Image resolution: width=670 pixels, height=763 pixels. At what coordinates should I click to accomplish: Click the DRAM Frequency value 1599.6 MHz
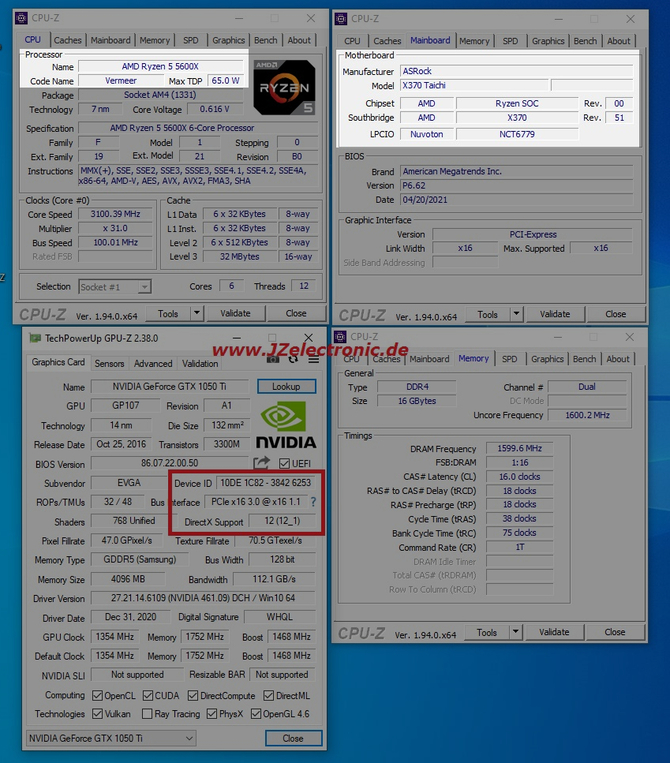click(519, 448)
